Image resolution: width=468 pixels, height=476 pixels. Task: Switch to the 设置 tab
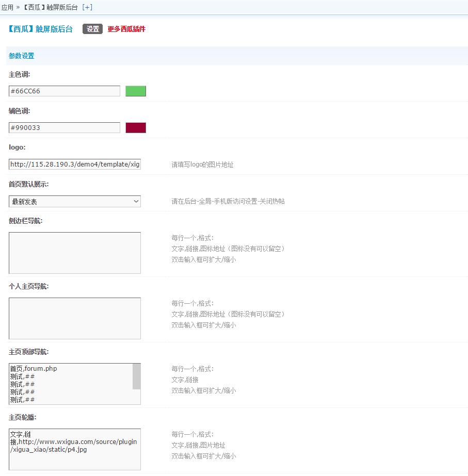point(93,29)
